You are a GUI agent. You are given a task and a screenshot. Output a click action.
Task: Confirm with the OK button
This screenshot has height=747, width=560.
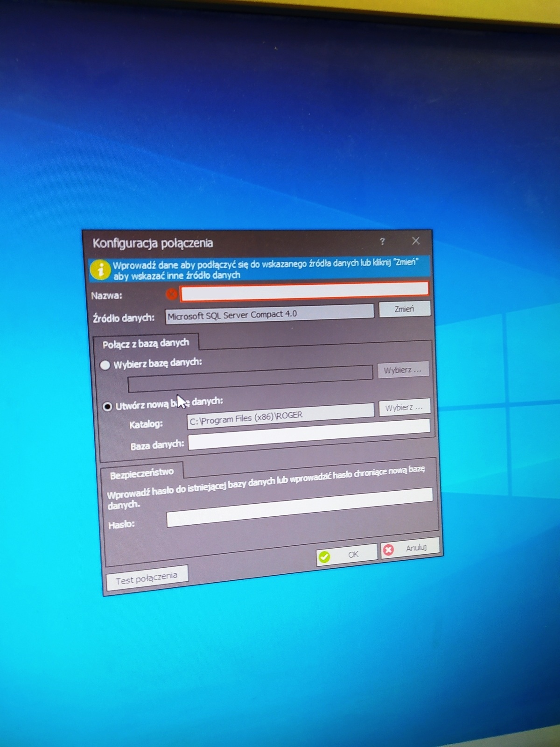[347, 555]
